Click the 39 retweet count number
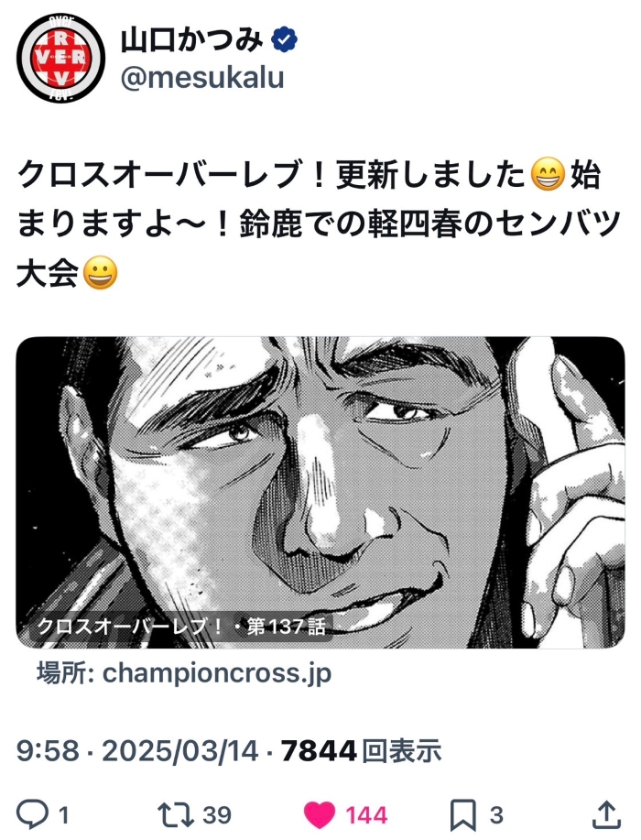This screenshot has height=840, width=641. point(217,815)
